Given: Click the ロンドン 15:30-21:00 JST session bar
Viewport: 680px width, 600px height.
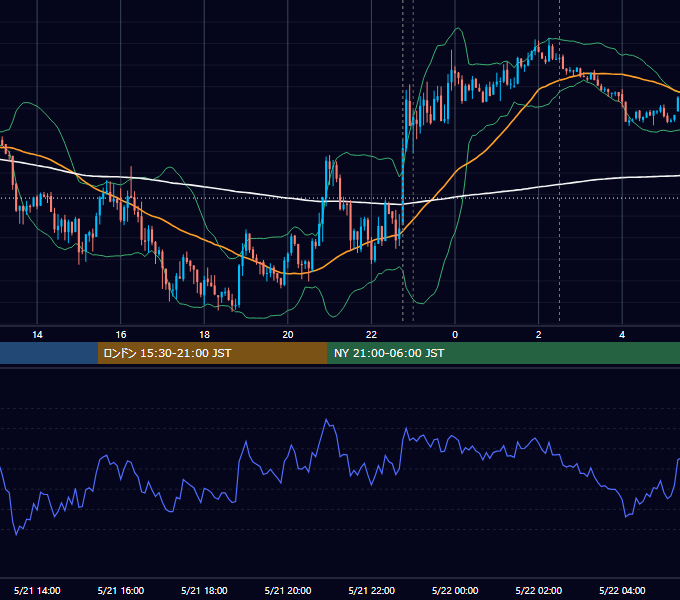Looking at the screenshot, I should tap(212, 353).
